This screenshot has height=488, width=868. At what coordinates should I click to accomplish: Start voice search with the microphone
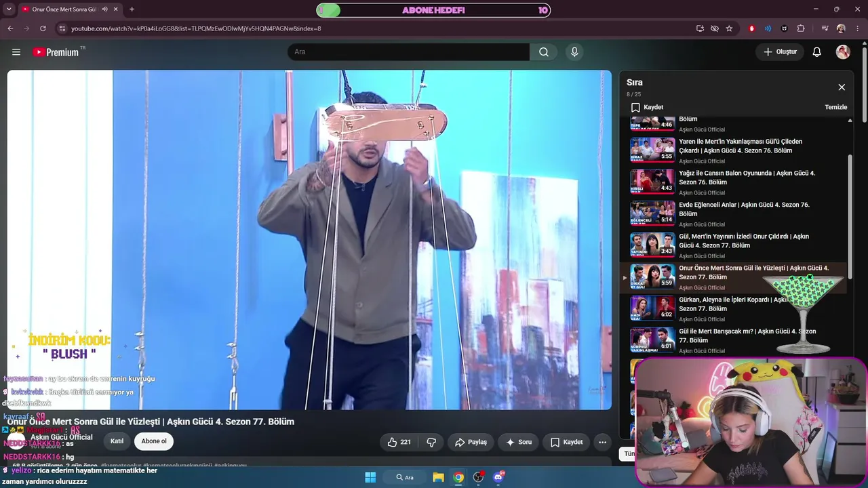(x=574, y=52)
